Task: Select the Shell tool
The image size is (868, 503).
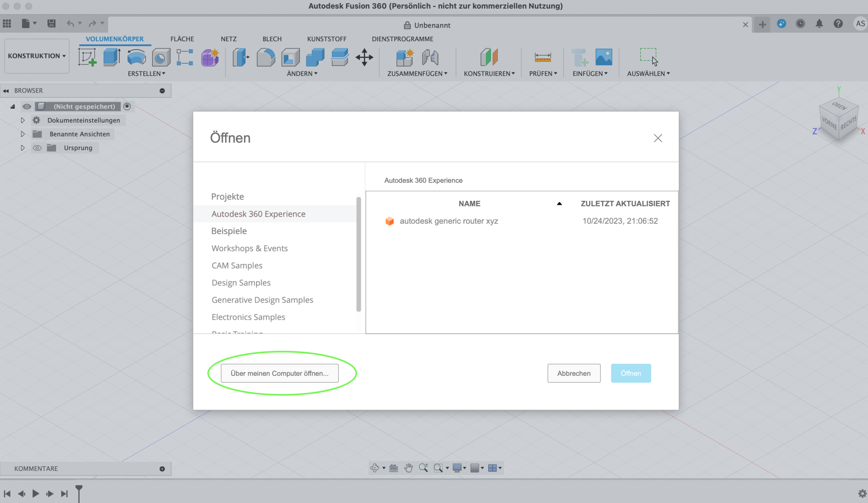Action: point(290,57)
